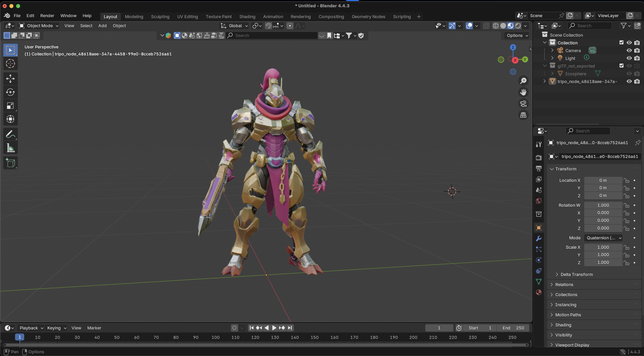Switch to Wireframe viewport shading
Viewport: 644px width, 356px height.
tap(496, 26)
